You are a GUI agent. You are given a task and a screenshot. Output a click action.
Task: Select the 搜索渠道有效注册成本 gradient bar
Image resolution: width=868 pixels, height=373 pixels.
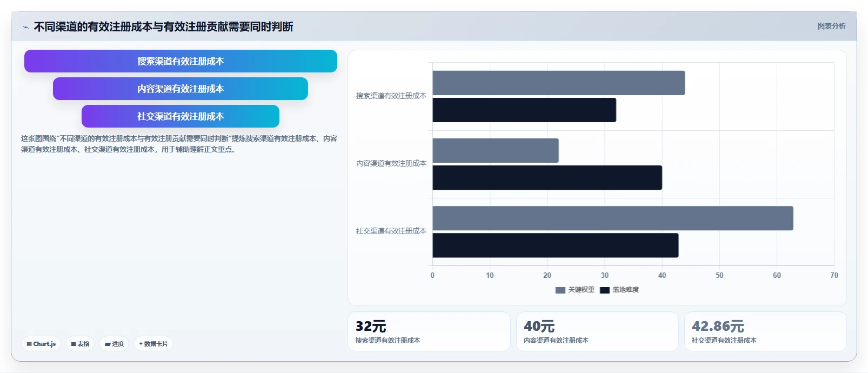[x=181, y=61]
